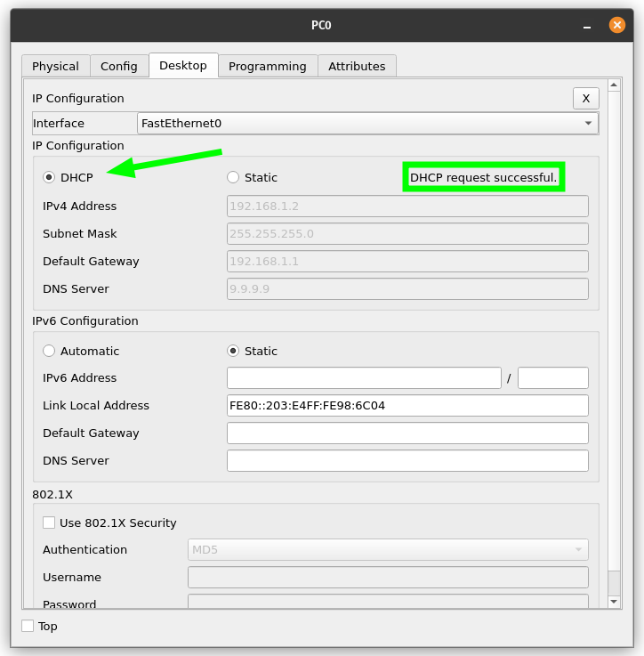644x656 pixels.
Task: Click the IPv6 Default Gateway field
Action: pyautogui.click(x=407, y=433)
